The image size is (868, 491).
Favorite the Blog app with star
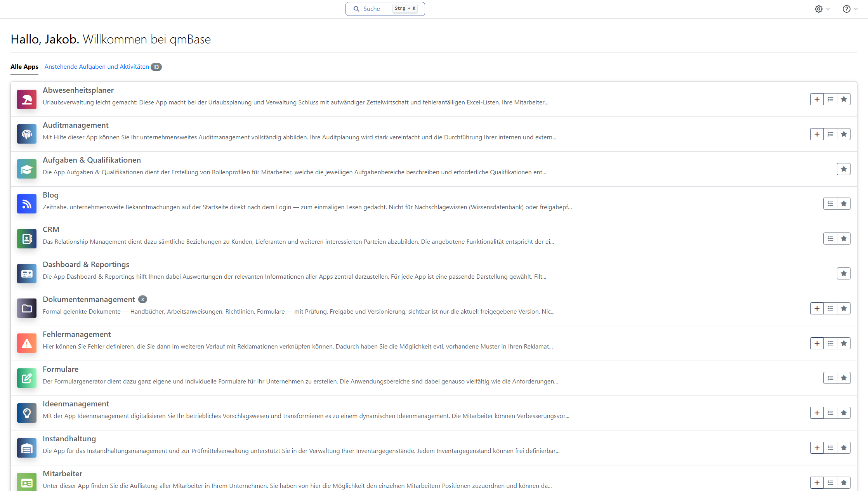pyautogui.click(x=844, y=204)
